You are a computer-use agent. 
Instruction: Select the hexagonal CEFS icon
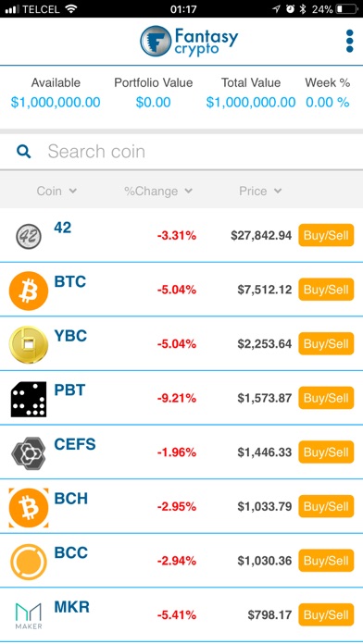click(x=29, y=453)
